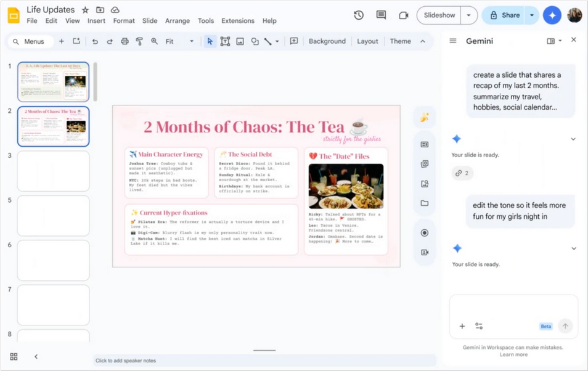This screenshot has height=371, width=588.
Task: Open the Arrange menu
Action: point(178,21)
